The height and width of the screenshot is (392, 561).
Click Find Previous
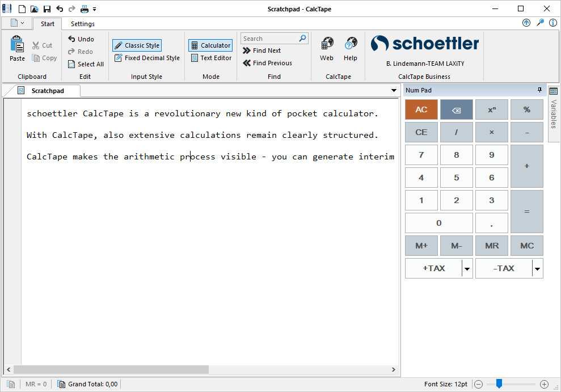(x=267, y=64)
